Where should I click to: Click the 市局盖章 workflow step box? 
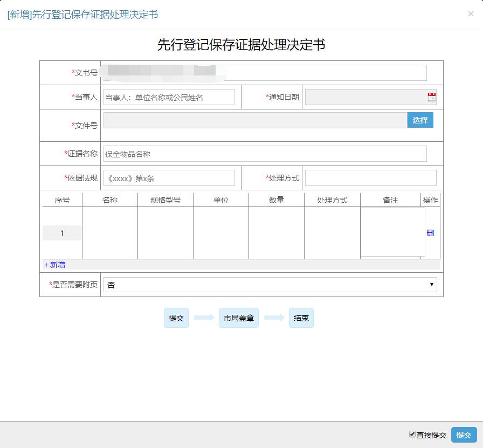[239, 318]
